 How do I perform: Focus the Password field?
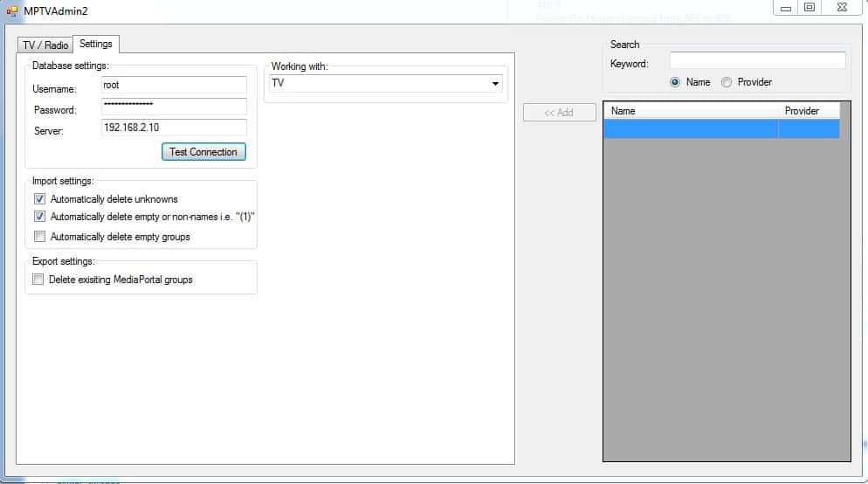[173, 107]
